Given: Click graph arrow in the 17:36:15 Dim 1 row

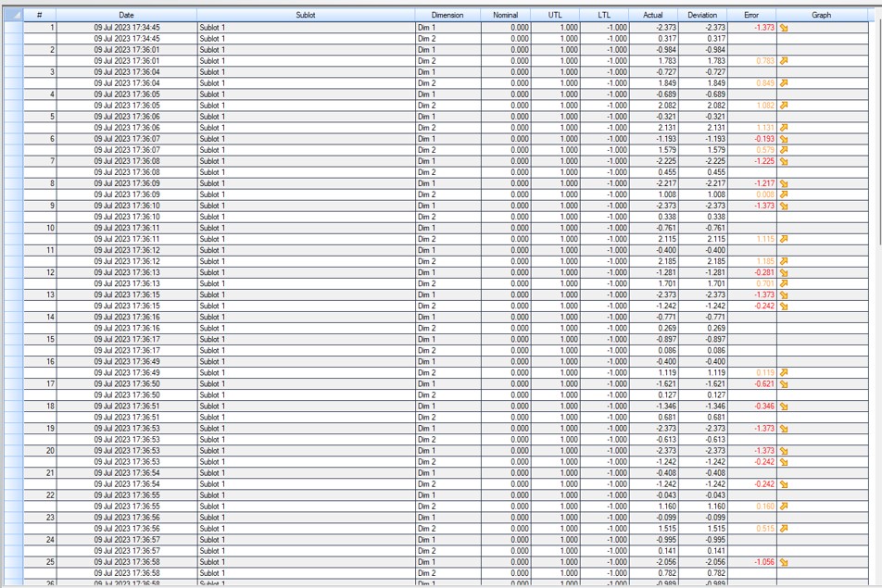Looking at the screenshot, I should click(x=784, y=294).
